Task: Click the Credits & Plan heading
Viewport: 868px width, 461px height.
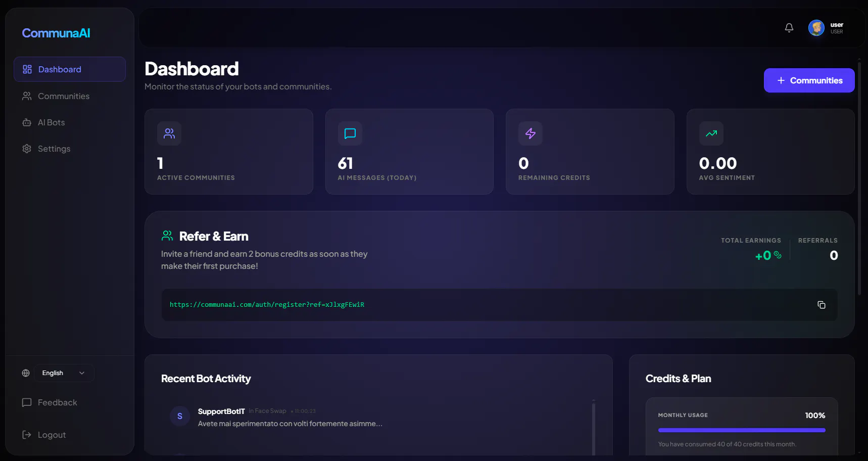Action: [x=679, y=379]
